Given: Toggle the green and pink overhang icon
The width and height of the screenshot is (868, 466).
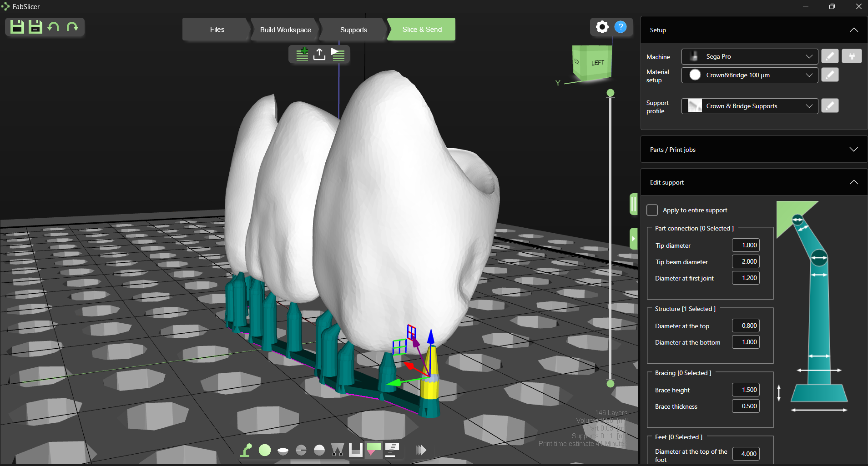Looking at the screenshot, I should 374,450.
